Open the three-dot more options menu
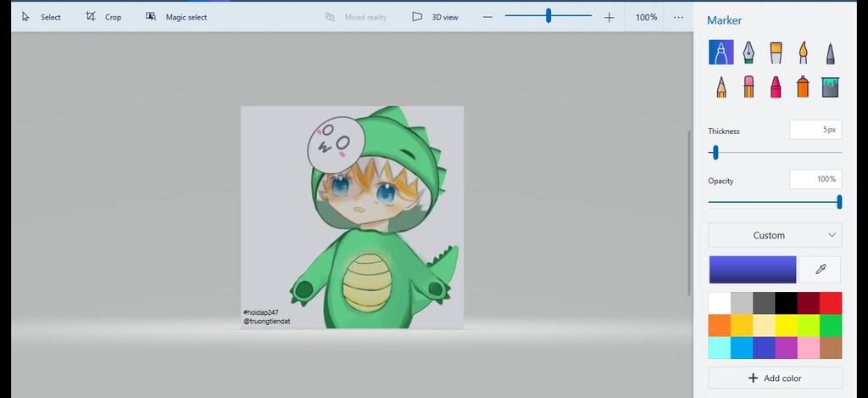The image size is (868, 398). point(678,17)
